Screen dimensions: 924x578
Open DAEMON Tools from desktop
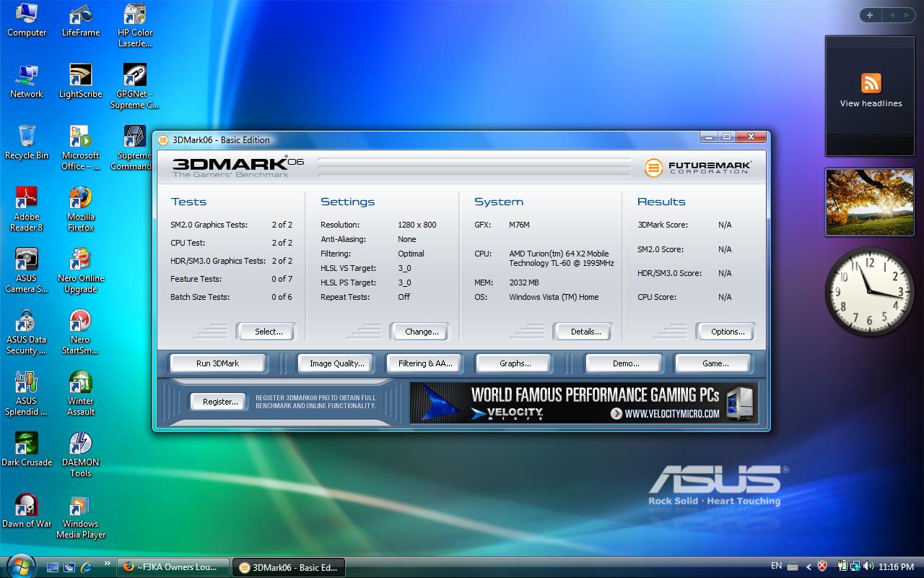click(81, 455)
